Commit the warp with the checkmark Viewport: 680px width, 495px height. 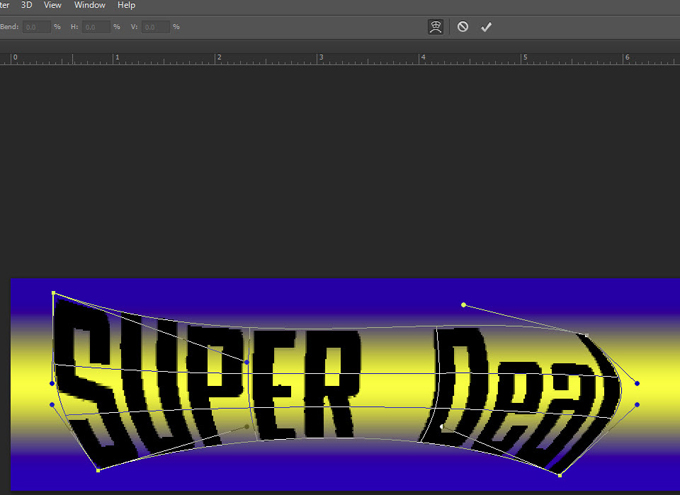(486, 27)
